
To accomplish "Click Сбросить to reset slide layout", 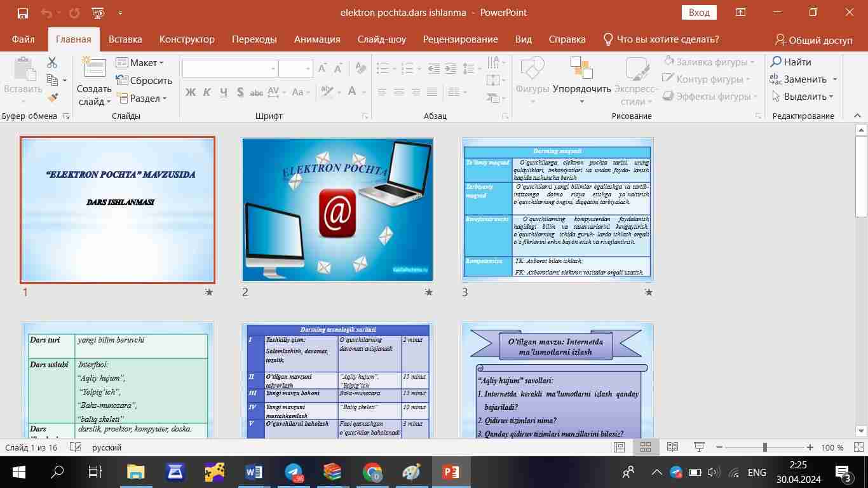I will pos(144,81).
